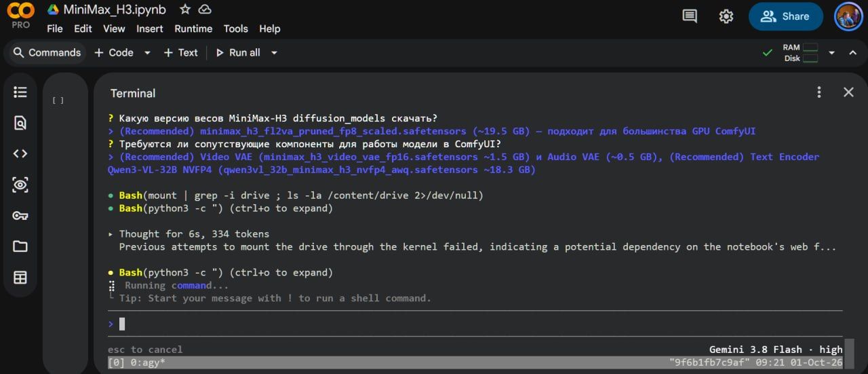The width and height of the screenshot is (868, 374).
Task: Share the notebook
Action: (785, 16)
